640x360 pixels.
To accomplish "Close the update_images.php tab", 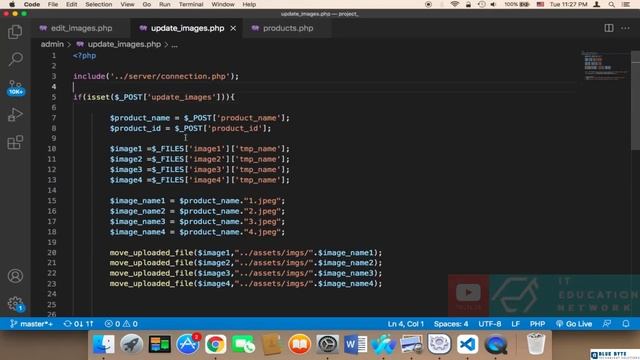I will 233,28.
